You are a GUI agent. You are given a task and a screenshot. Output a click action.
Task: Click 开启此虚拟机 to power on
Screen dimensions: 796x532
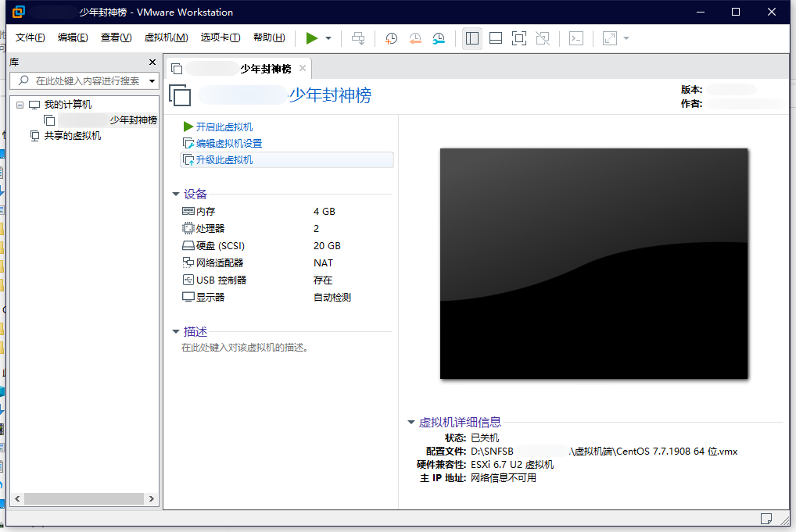tap(224, 127)
